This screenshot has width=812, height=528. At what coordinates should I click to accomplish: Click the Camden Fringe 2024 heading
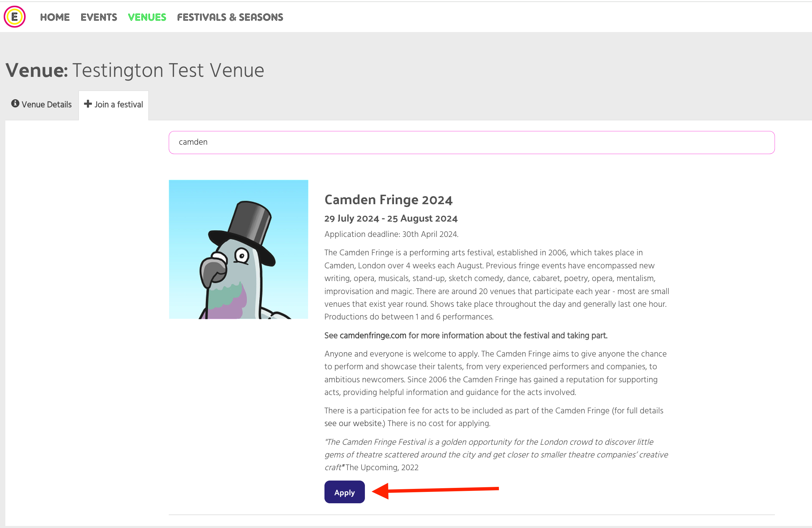click(388, 200)
